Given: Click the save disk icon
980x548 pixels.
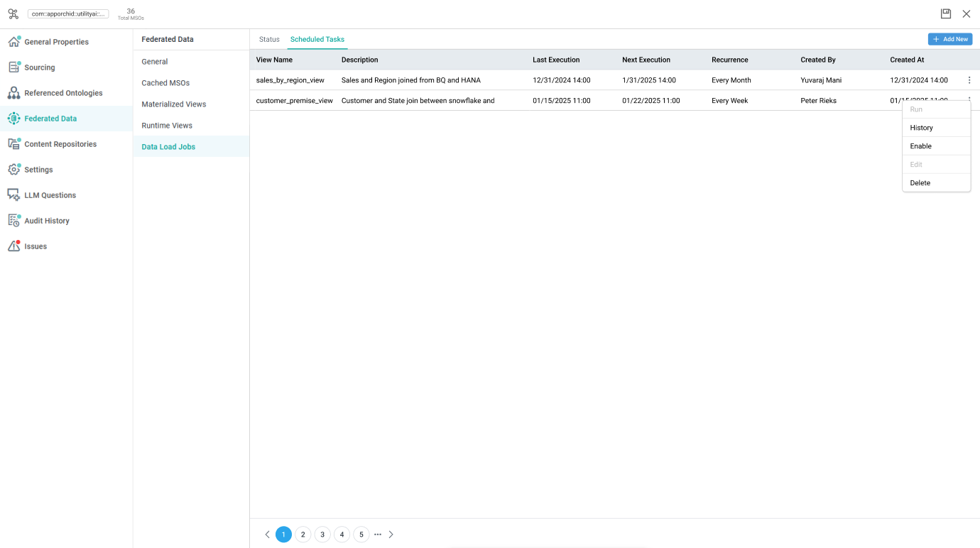Looking at the screenshot, I should point(946,13).
